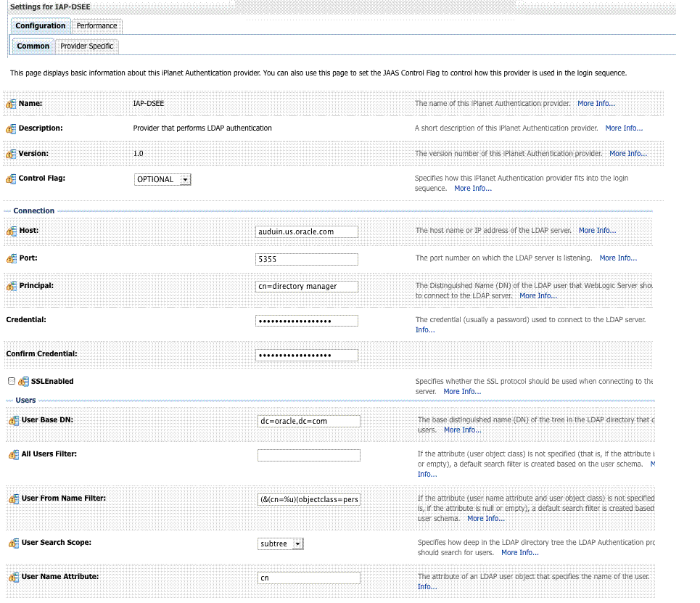Click the icon next to User Name Attribute
The image size is (700, 603).
pos(13,578)
